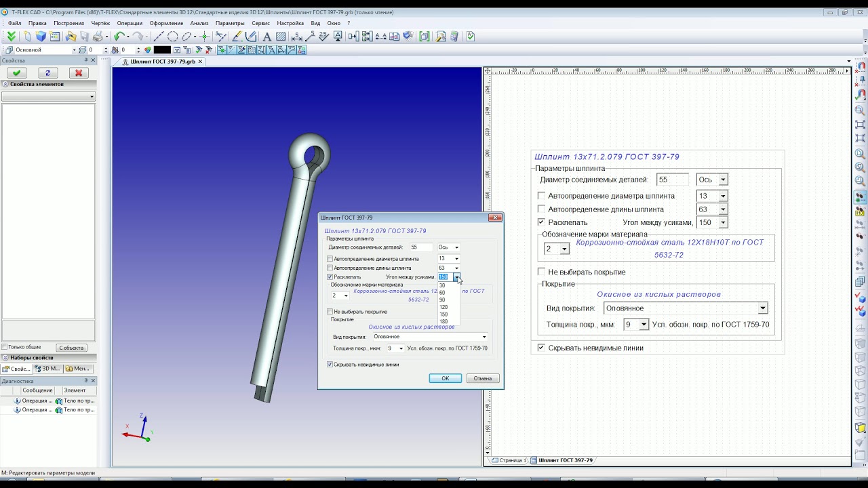Select 180 from the open angle list
Screen dimensions: 868x488
coord(443,322)
